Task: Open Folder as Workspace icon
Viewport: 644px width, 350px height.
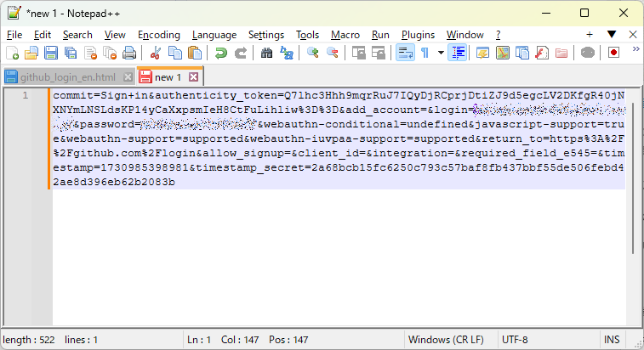Action: pos(561,53)
